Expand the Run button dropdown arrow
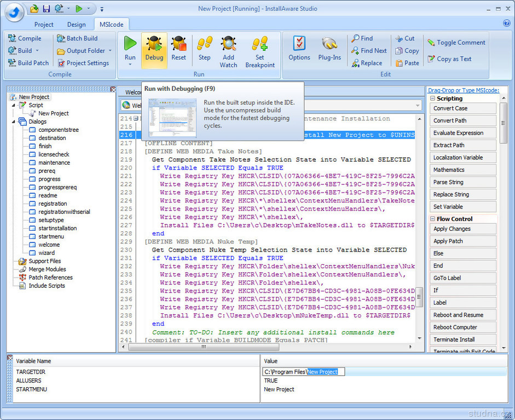 click(130, 65)
